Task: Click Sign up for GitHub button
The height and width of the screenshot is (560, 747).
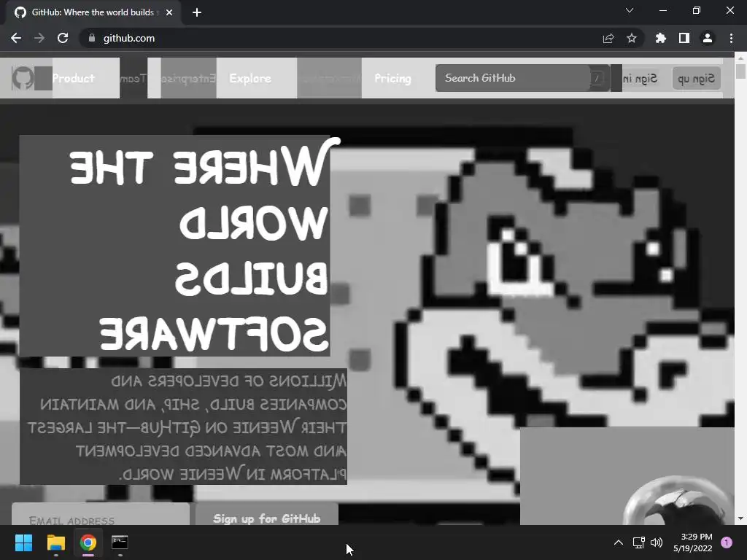Action: pyautogui.click(x=267, y=514)
